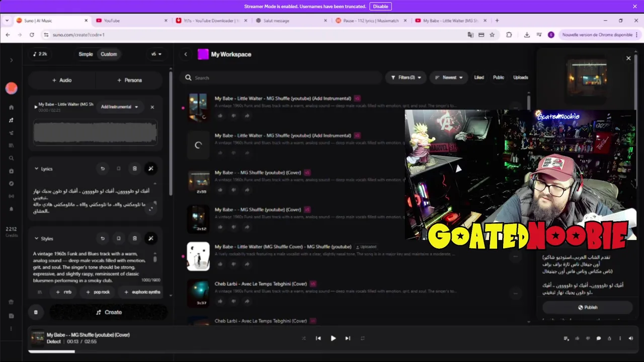Reload the page in Chrome toolbar
The width and height of the screenshot is (644, 362).
click(32, 35)
